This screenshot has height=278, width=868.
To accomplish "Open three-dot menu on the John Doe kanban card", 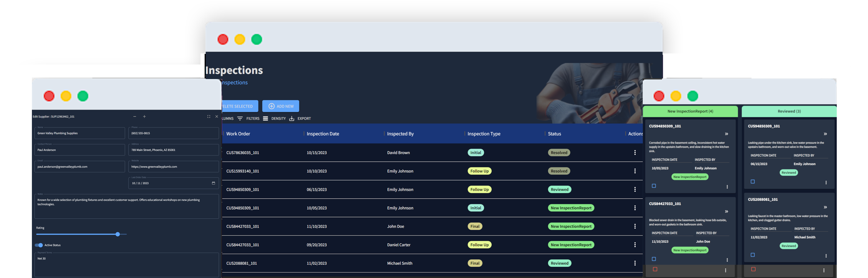I will [727, 260].
